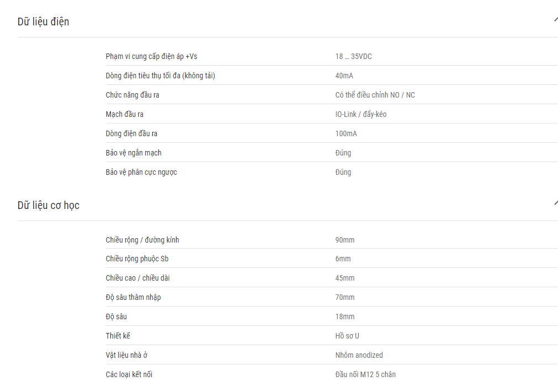Select the Chiều rộng / đường kính label
Image resolution: width=558 pixels, height=392 pixels.
(142, 240)
